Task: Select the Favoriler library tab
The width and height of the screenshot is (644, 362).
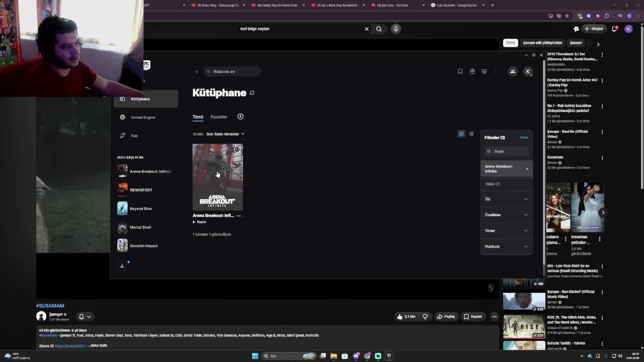Action: pyautogui.click(x=219, y=117)
